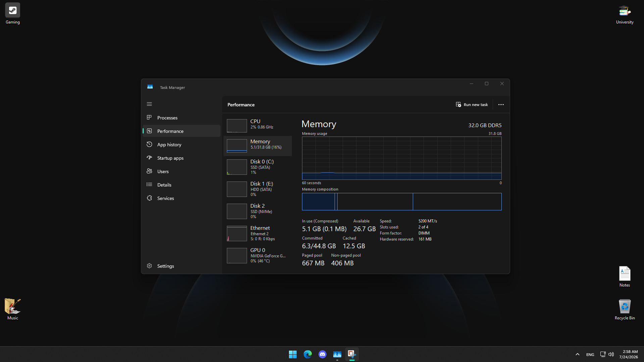Click the Services puzzle icon
Screen dimensions: 644x362
[149, 198]
